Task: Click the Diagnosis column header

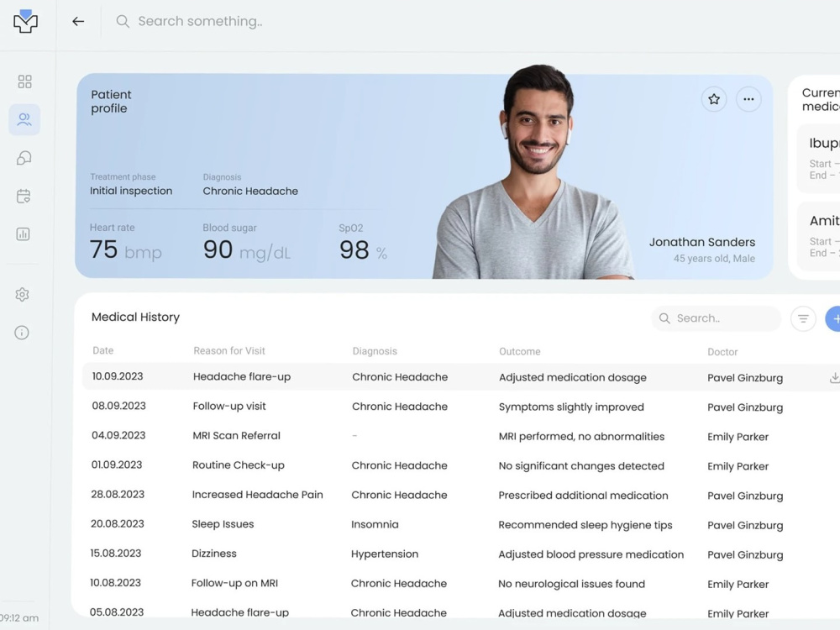Action: click(x=375, y=351)
